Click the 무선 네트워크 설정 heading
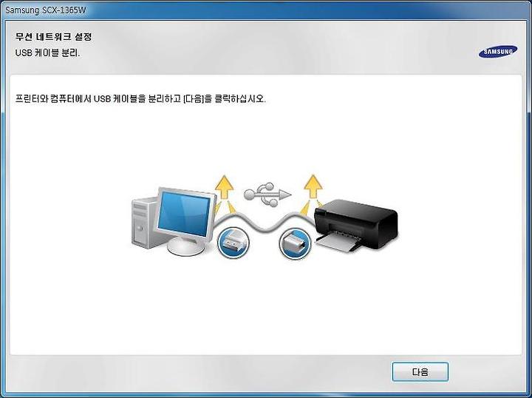Image resolution: width=532 pixels, height=398 pixels. 54,37
